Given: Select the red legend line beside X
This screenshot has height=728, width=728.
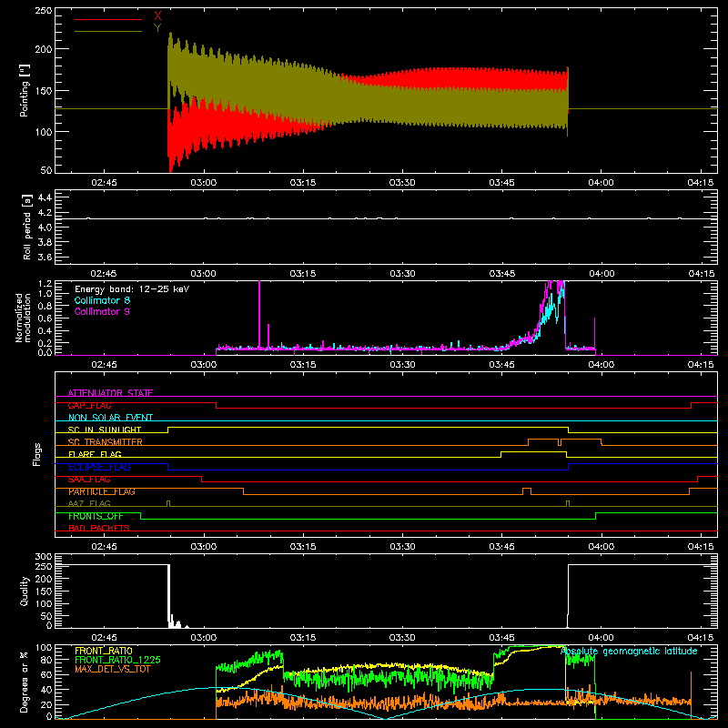Looking at the screenshot, I should click(x=108, y=19).
